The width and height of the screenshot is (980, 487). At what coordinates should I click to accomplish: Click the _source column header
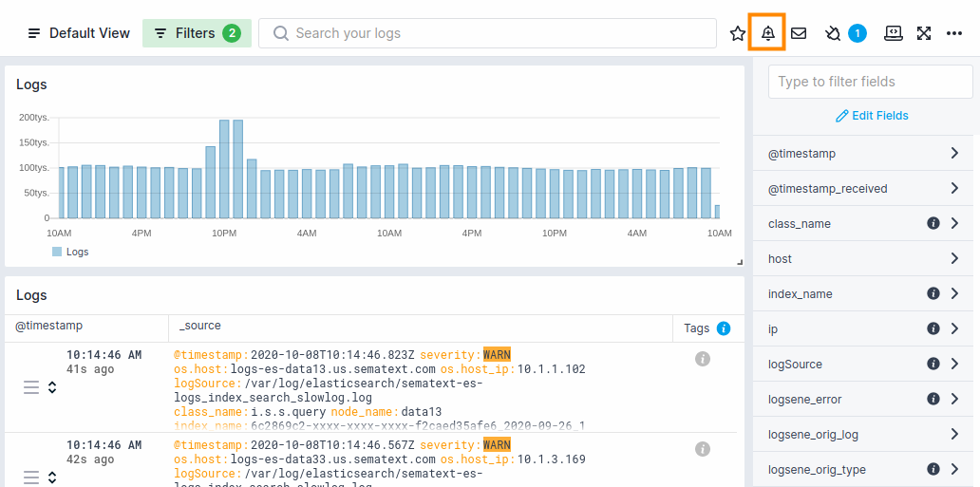(x=200, y=326)
